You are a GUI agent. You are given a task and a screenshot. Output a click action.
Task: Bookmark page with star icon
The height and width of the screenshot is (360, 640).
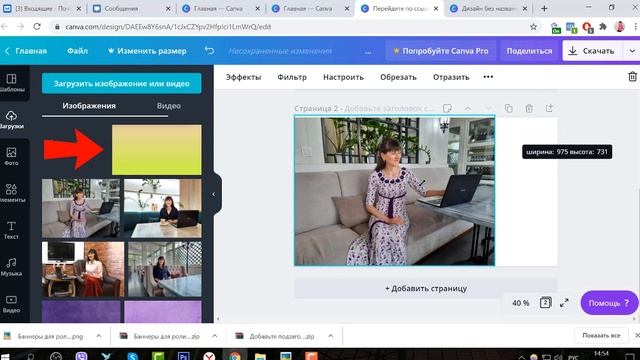click(x=533, y=27)
